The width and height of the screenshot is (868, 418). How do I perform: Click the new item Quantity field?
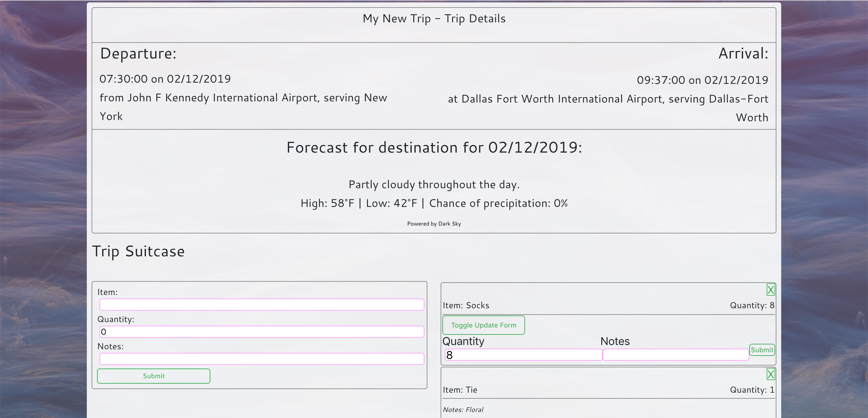pos(262,332)
